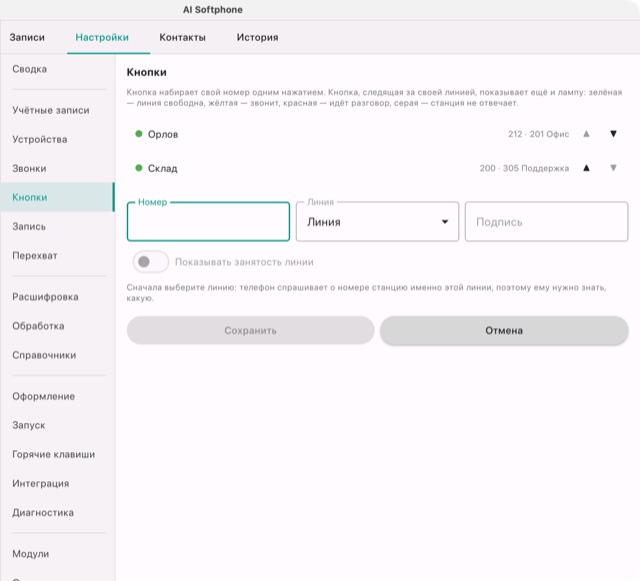Screen dimensions: 640x581
Task: Select the Орлов button row name
Action: pos(163,134)
